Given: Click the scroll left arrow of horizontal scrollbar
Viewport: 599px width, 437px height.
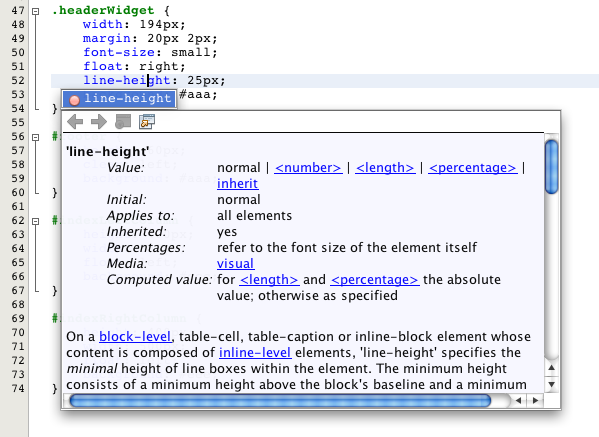Looking at the screenshot, I should [518, 401].
